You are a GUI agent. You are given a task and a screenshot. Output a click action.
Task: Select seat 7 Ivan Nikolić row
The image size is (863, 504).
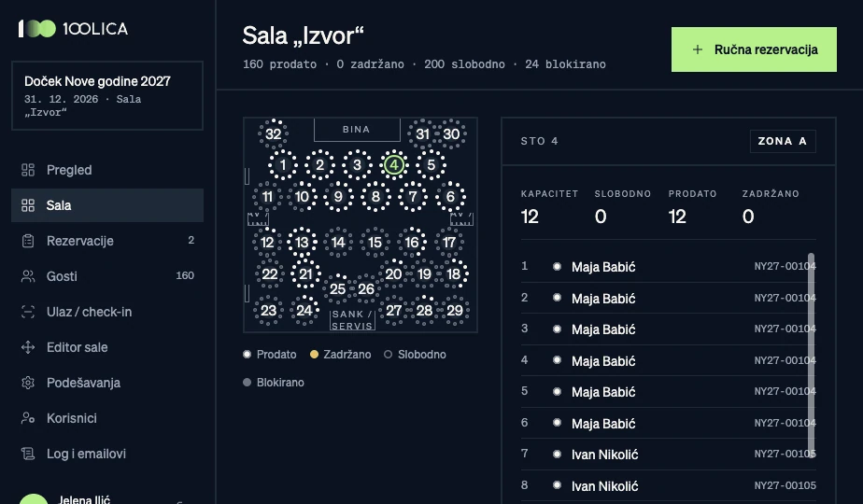[668, 455]
